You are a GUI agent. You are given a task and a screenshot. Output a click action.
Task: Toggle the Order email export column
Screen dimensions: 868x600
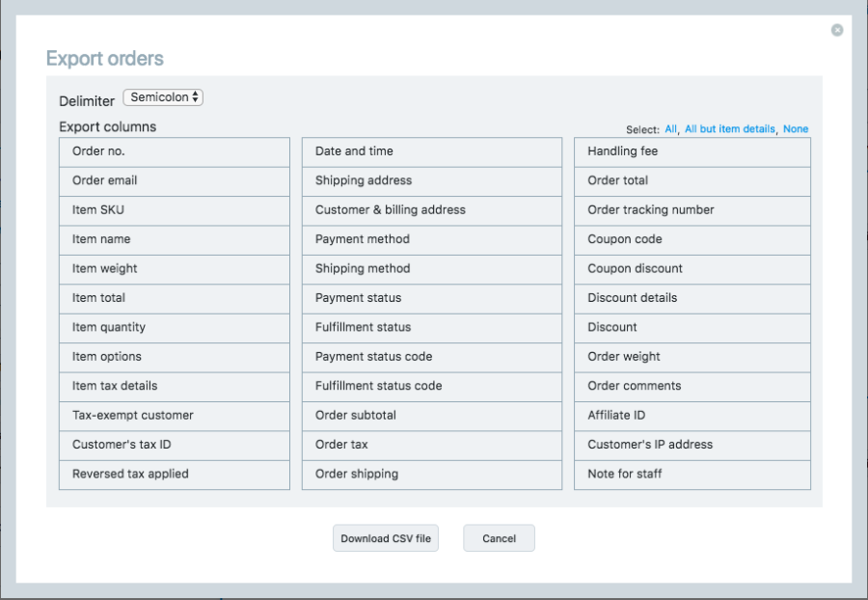(174, 180)
